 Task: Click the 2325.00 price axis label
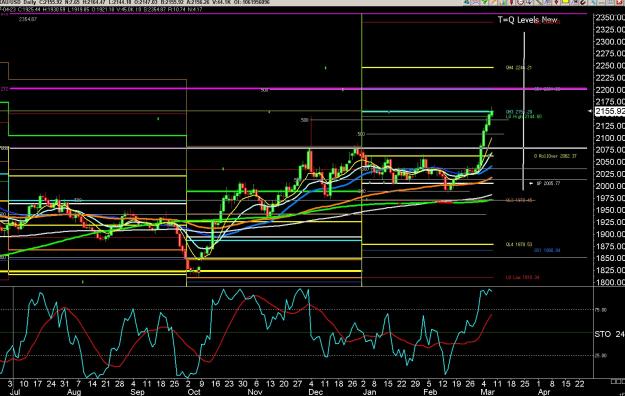[x=610, y=30]
